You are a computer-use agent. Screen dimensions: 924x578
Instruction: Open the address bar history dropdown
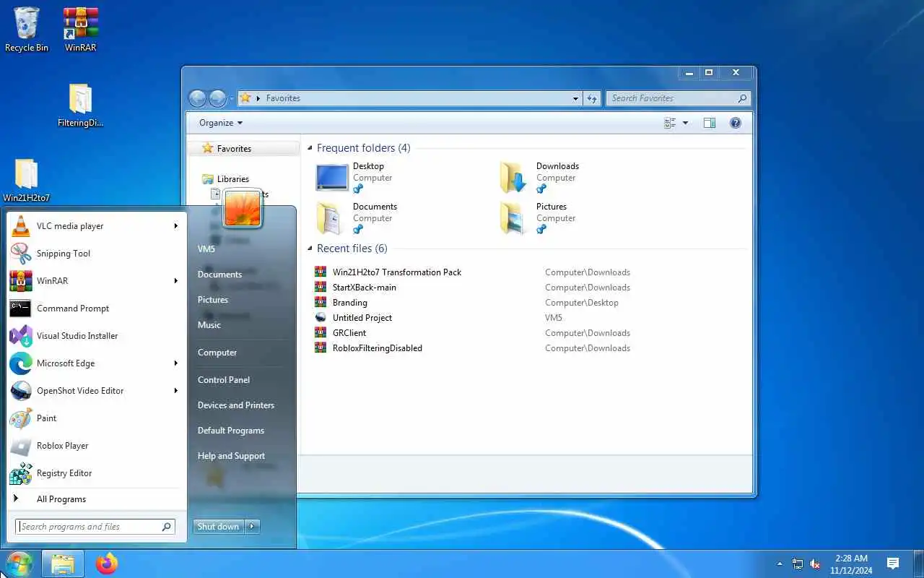(575, 98)
